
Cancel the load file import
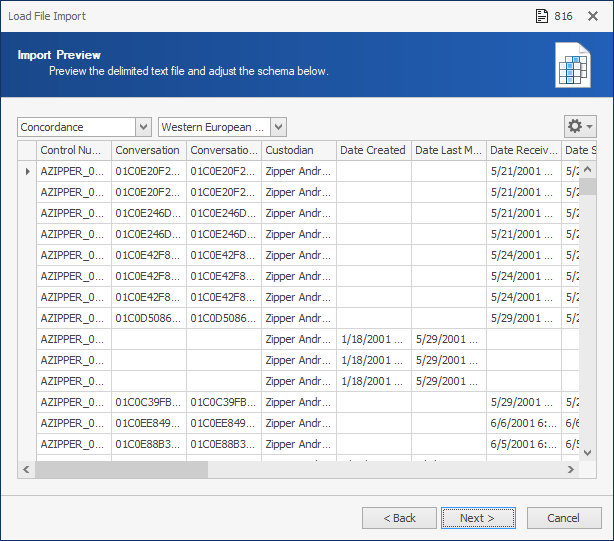click(x=564, y=518)
